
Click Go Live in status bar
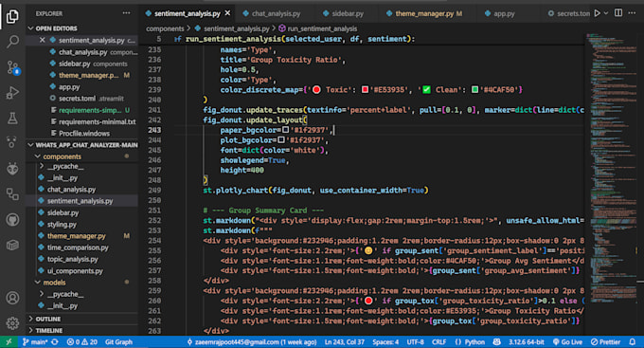click(x=567, y=341)
